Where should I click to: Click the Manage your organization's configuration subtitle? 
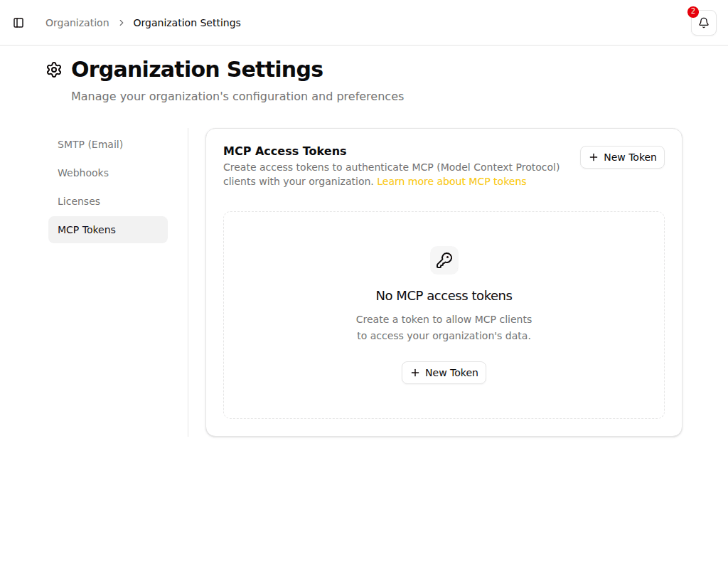(237, 96)
